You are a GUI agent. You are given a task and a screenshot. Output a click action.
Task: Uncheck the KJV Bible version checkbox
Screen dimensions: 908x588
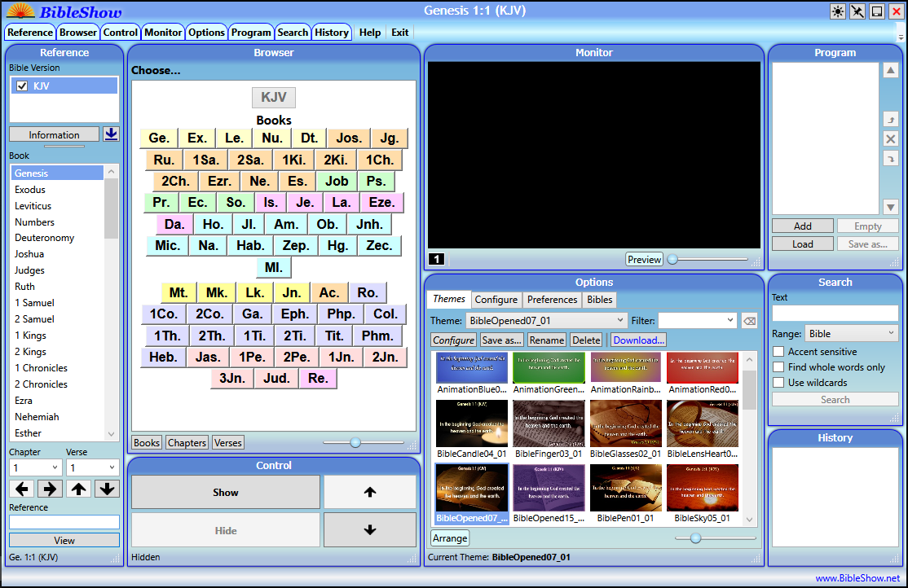click(22, 86)
